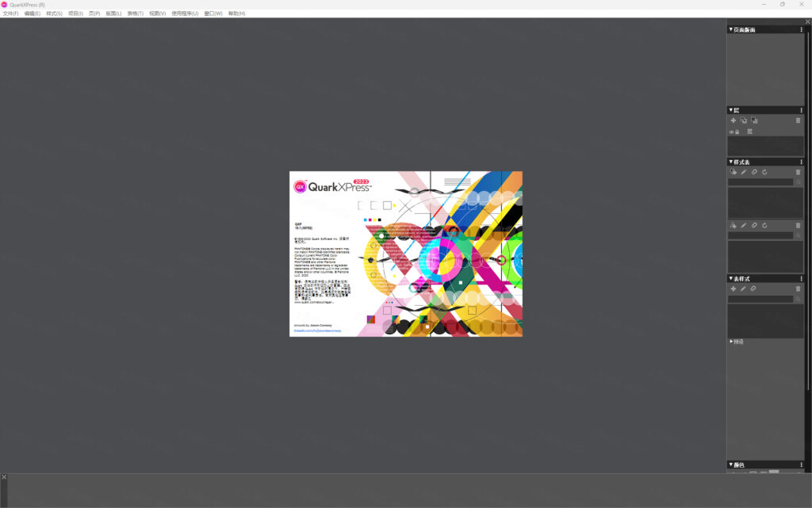Viewport: 812px width, 508px height.
Task: Open the 视图(V) menu
Action: 157,13
